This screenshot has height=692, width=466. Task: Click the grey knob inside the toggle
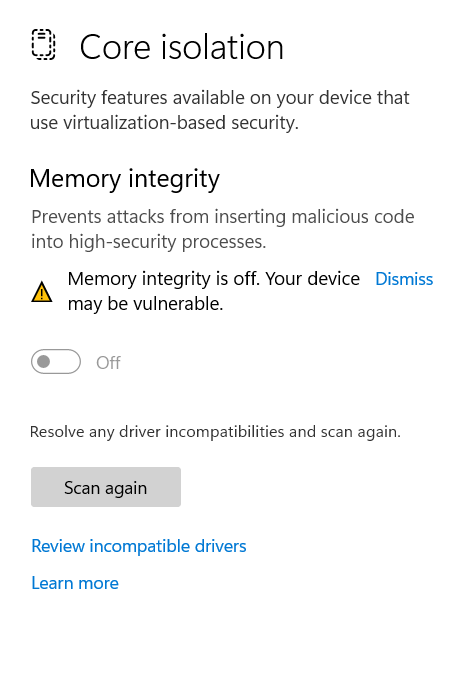[x=44, y=362]
